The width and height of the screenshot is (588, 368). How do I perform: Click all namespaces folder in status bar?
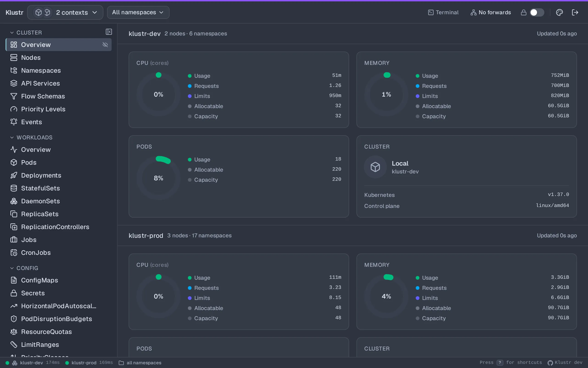click(140, 363)
